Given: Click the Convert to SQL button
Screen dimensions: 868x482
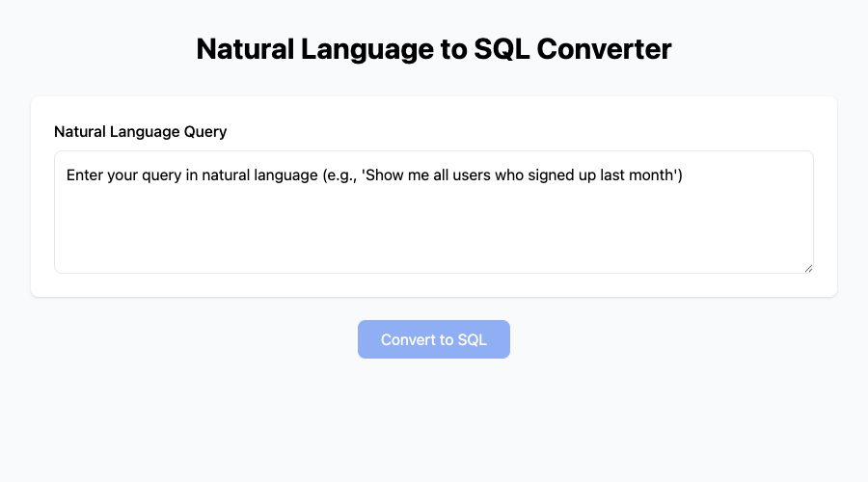Looking at the screenshot, I should coord(434,339).
